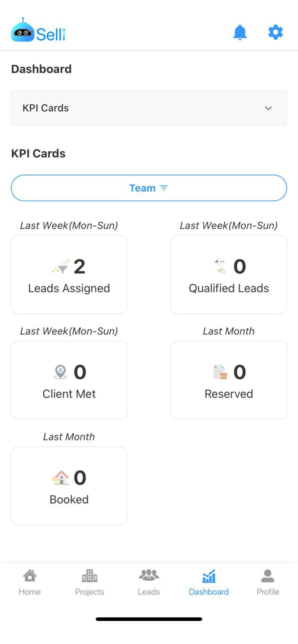Open the Profile tab
The height and width of the screenshot is (644, 298).
click(268, 582)
